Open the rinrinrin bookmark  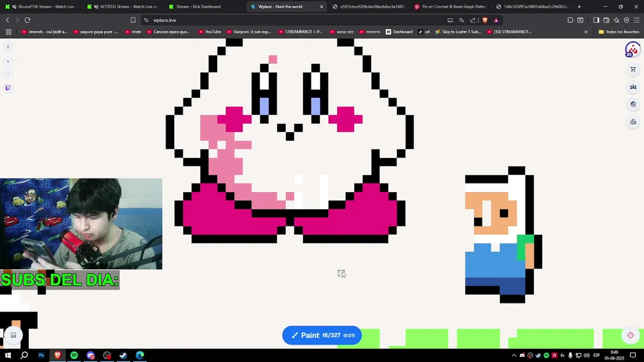(370, 32)
